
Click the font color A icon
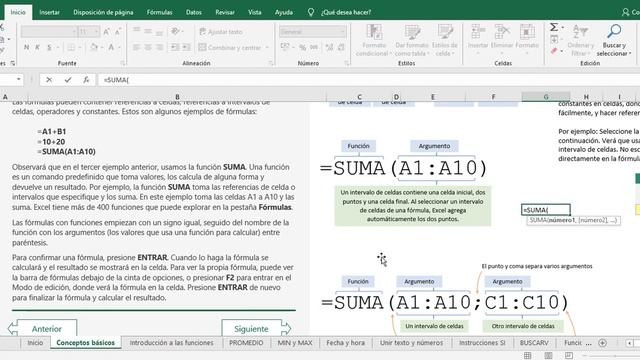[x=111, y=47]
